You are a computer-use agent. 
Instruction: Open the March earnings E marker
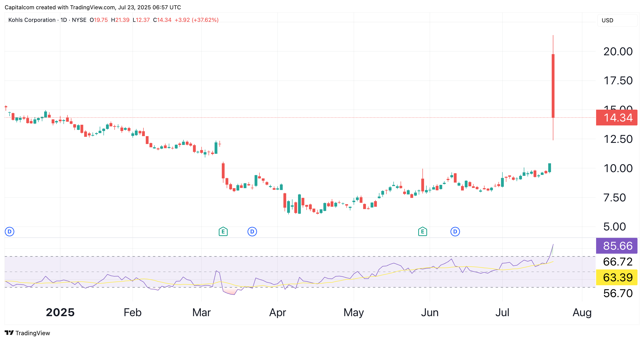coord(223,232)
